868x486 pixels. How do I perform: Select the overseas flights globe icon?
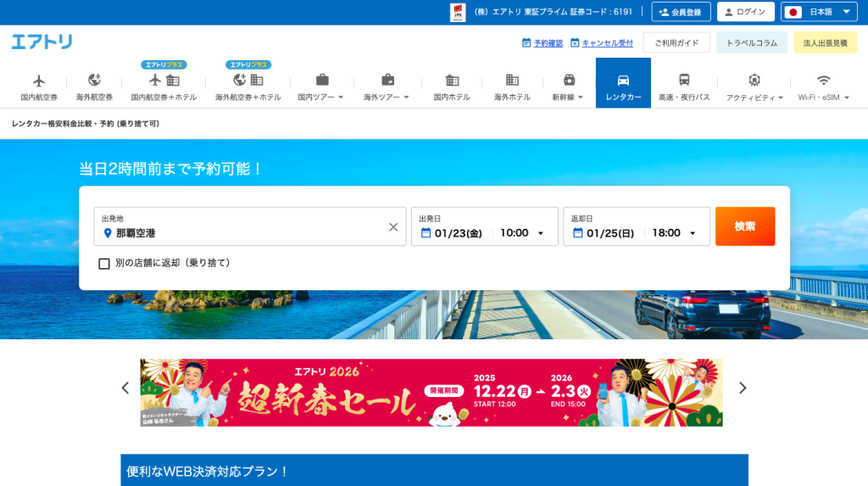click(x=94, y=81)
